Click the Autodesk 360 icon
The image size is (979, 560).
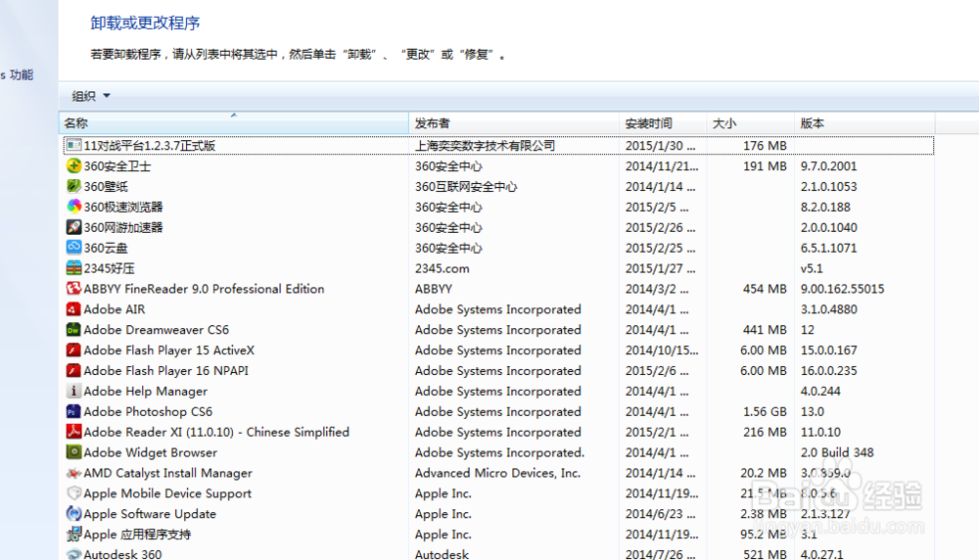(73, 554)
